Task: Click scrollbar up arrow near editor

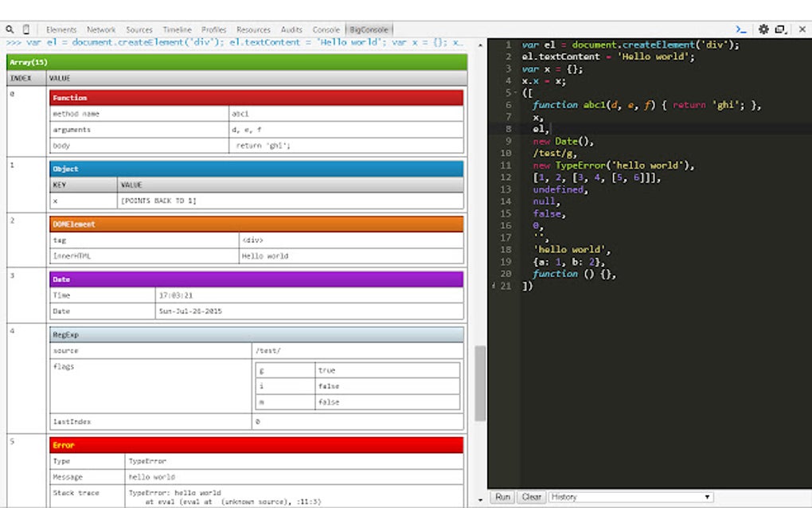Action: pos(480,45)
